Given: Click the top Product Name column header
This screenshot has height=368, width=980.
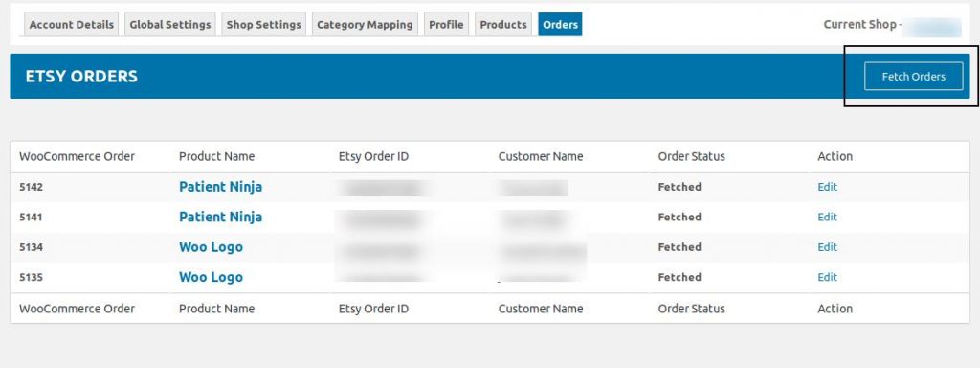Looking at the screenshot, I should 217,156.
